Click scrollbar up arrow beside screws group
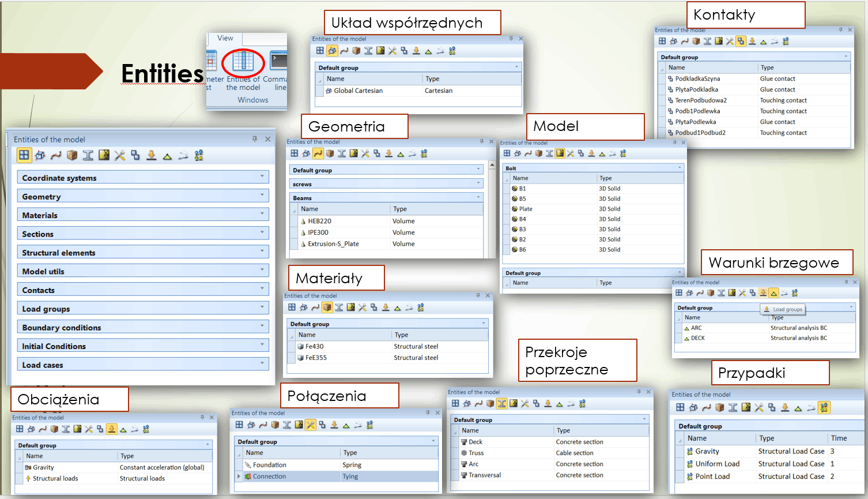Viewport: 868px width, 499px height. pos(492,166)
